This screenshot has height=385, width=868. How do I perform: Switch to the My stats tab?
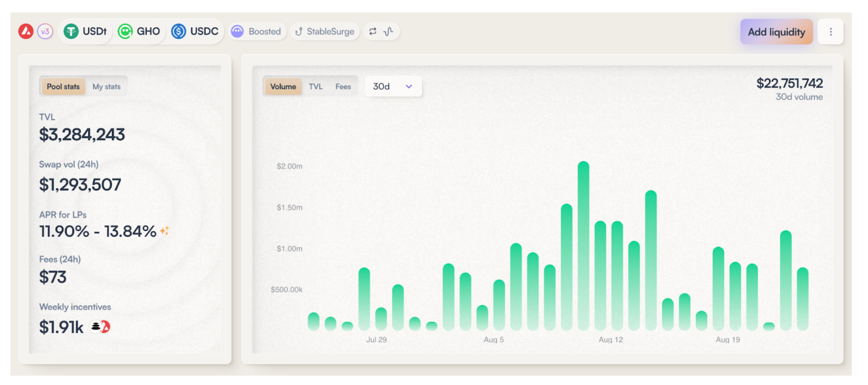[x=106, y=86]
